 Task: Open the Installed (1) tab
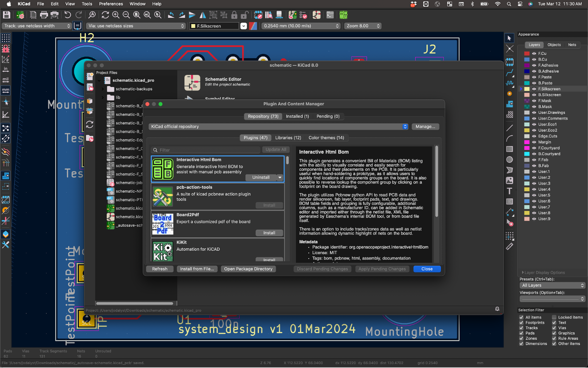(x=297, y=116)
